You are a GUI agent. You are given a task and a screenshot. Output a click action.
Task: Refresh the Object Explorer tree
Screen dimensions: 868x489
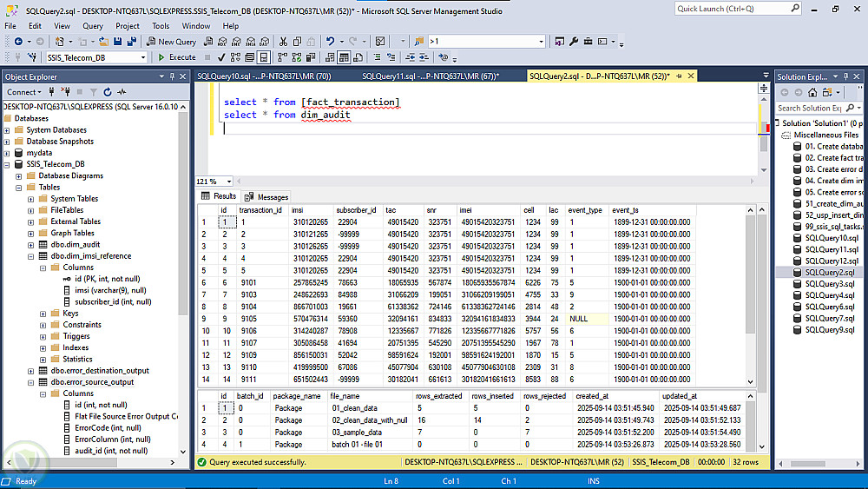click(x=108, y=92)
